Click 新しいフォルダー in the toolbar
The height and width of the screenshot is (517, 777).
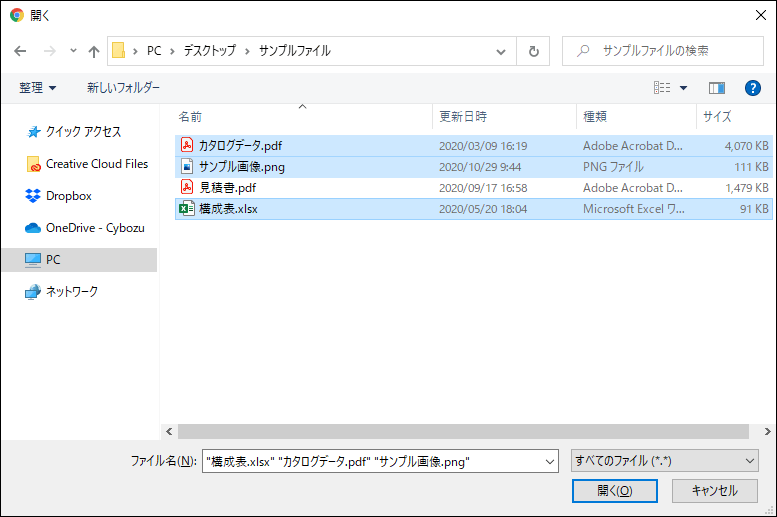point(123,88)
